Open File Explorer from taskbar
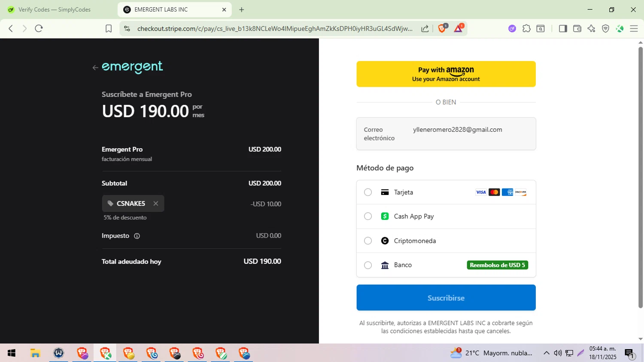This screenshot has height=362, width=644. point(35,353)
